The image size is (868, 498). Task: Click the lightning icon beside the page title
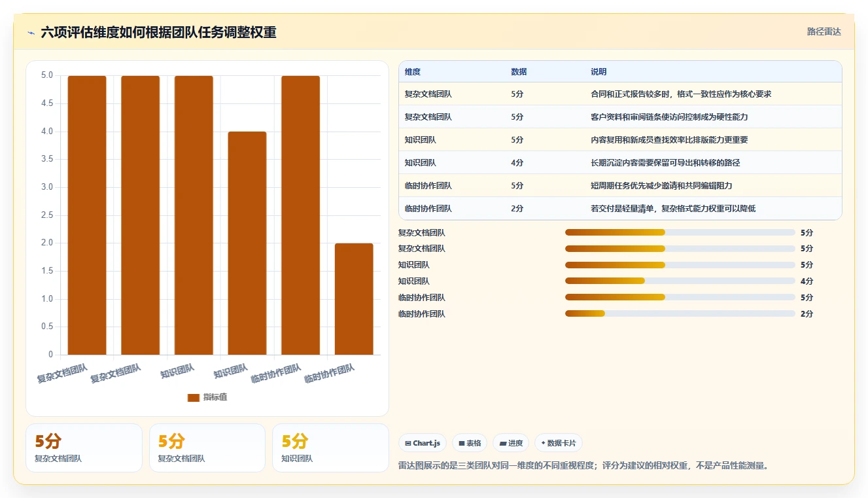[31, 32]
